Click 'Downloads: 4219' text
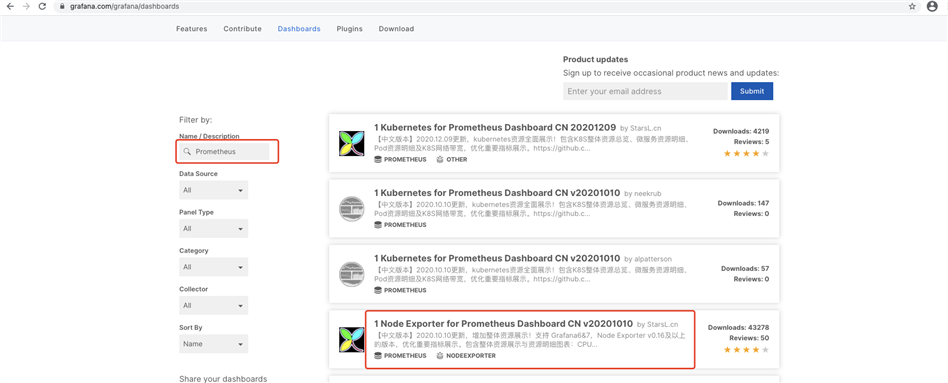The width and height of the screenshot is (948, 383). click(x=741, y=131)
